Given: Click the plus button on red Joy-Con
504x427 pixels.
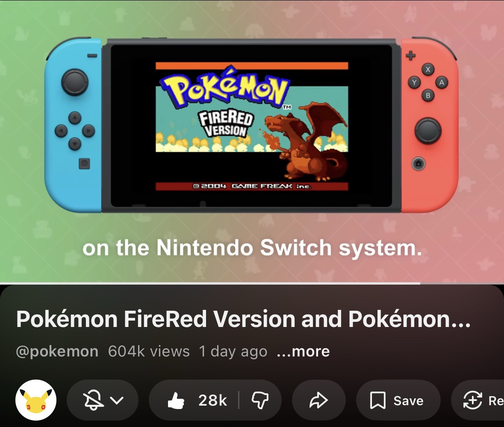Looking at the screenshot, I should pos(410,55).
